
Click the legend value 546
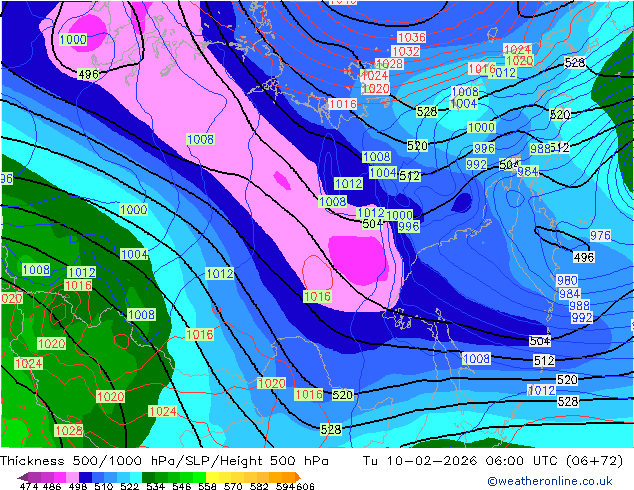pos(182,486)
